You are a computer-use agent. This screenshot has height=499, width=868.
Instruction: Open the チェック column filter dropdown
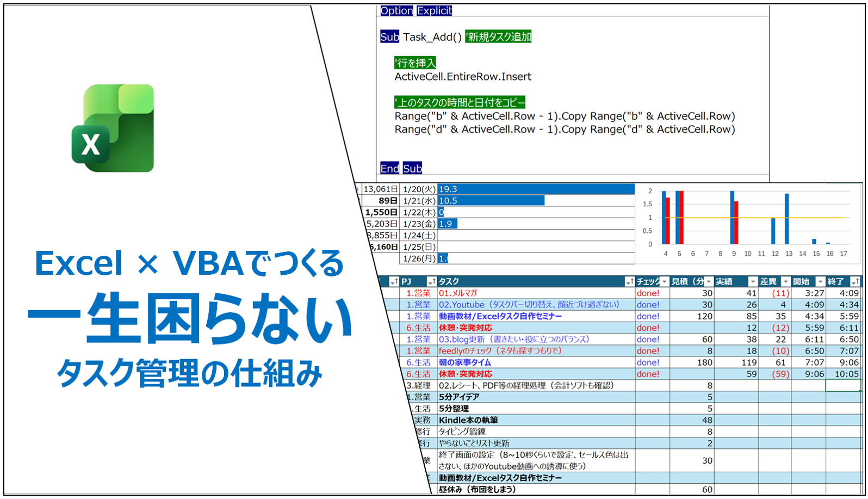click(664, 281)
